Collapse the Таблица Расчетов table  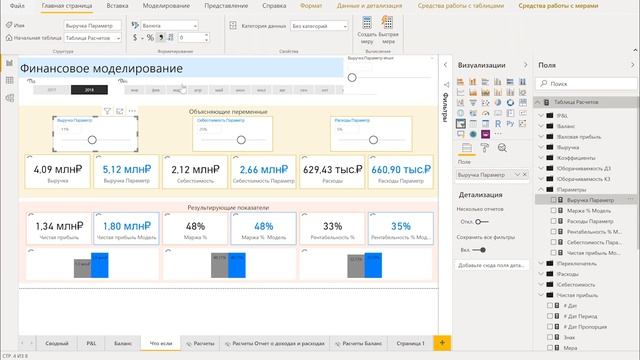tap(538, 102)
